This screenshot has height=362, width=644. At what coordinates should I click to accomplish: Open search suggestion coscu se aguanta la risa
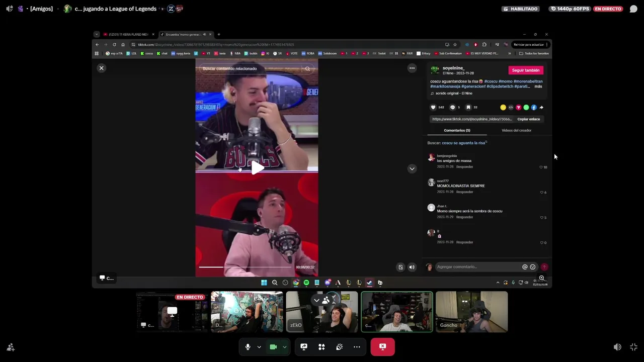tap(463, 143)
